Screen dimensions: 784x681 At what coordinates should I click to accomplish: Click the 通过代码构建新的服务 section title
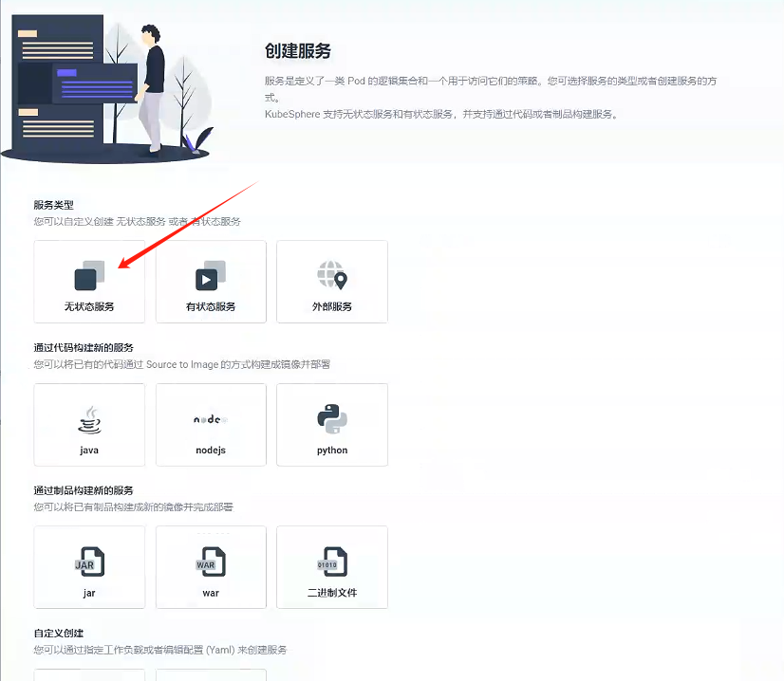(84, 348)
